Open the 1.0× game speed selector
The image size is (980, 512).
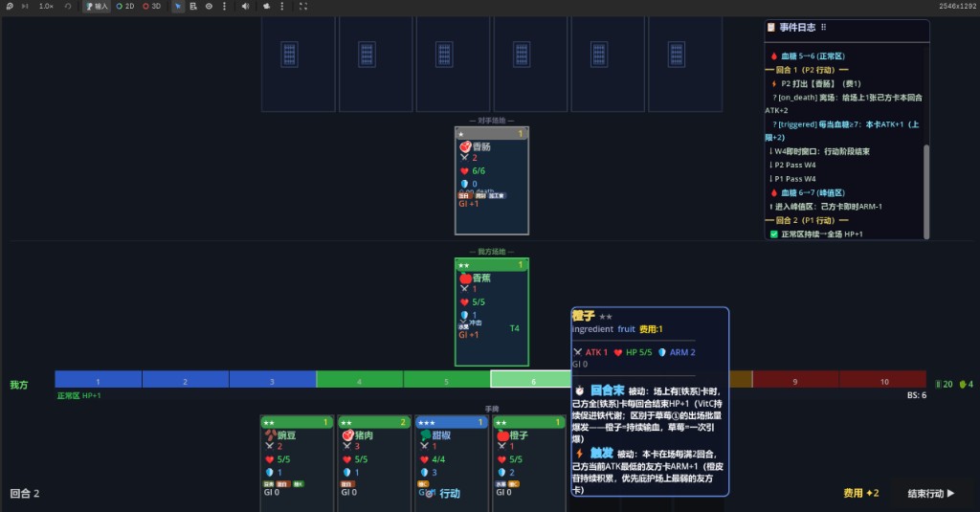click(46, 7)
